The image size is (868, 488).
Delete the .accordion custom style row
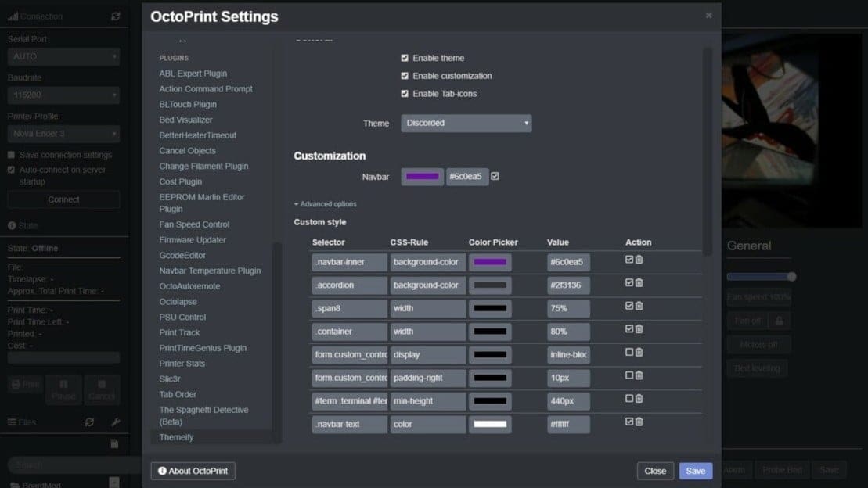coord(639,283)
